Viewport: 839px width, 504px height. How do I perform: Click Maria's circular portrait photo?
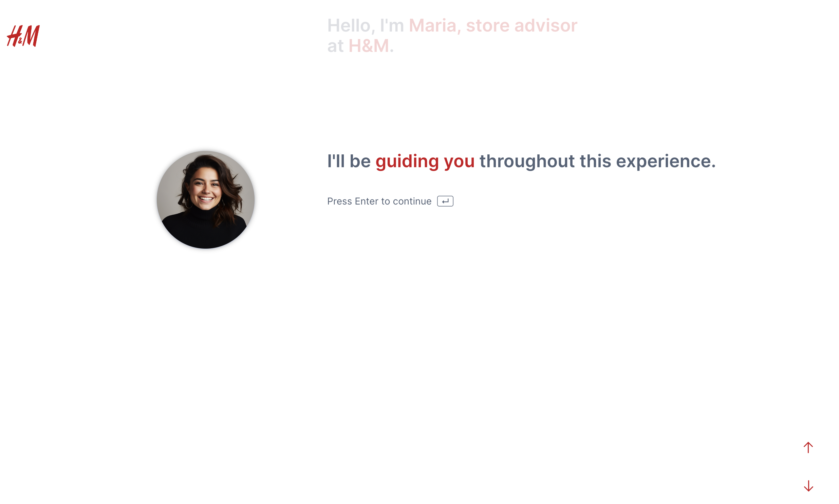click(x=205, y=199)
